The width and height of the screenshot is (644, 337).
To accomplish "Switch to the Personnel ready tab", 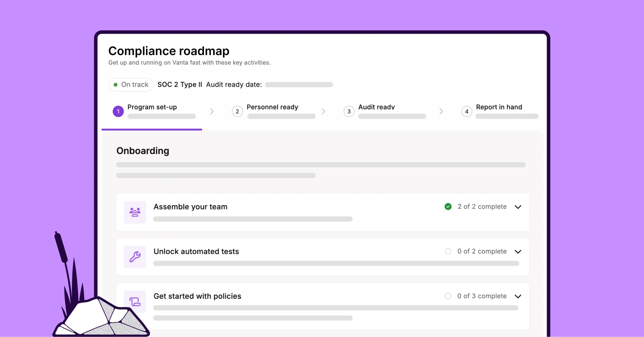I will tap(274, 111).
